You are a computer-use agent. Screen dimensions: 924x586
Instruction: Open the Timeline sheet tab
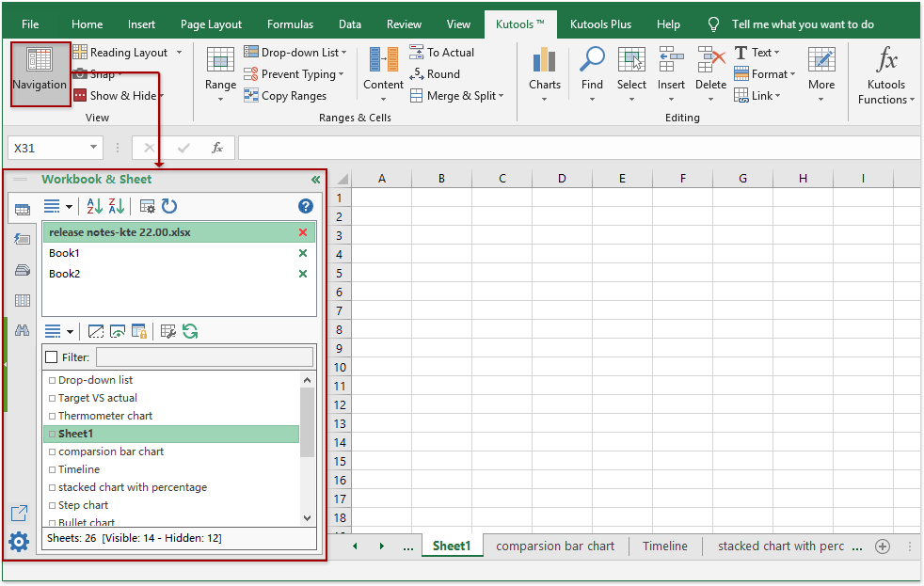pyautogui.click(x=664, y=546)
